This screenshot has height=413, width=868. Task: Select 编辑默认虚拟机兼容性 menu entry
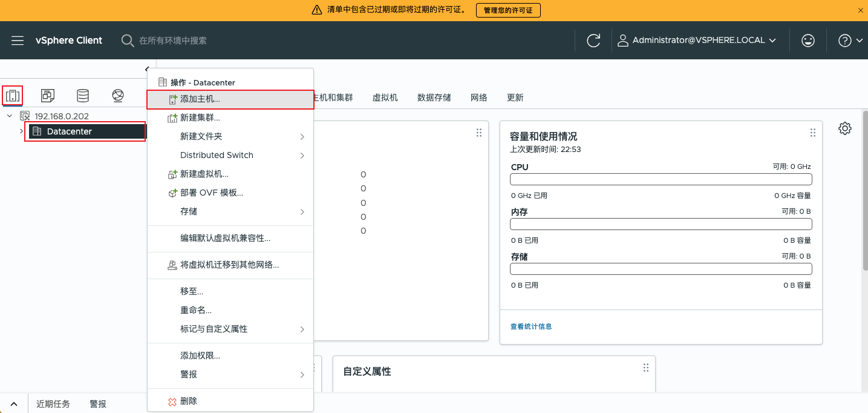(230, 239)
